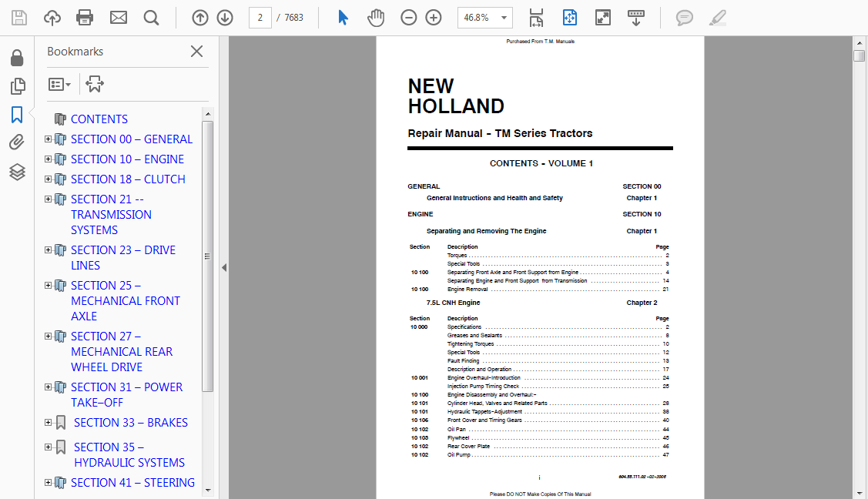
Task: Click the Save file icon
Action: pyautogui.click(x=19, y=18)
